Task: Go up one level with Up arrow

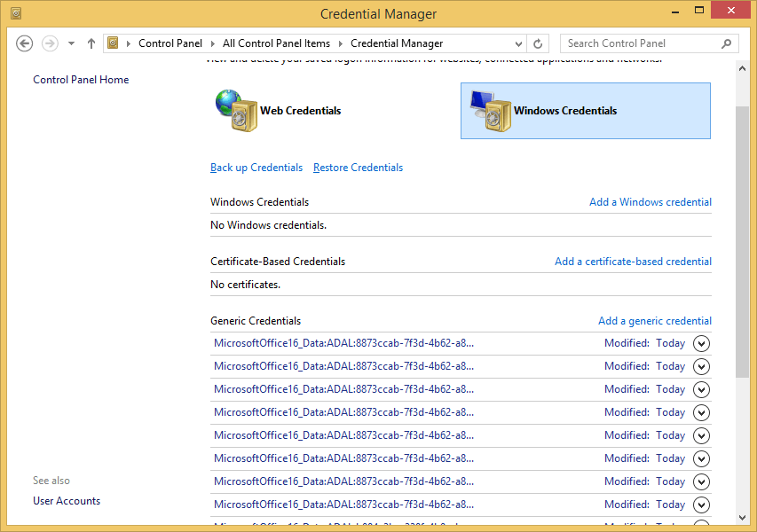Action: tap(91, 43)
